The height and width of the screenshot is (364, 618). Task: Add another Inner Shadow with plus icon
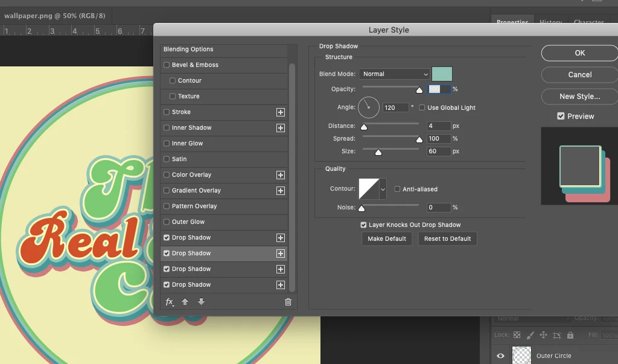click(x=280, y=128)
